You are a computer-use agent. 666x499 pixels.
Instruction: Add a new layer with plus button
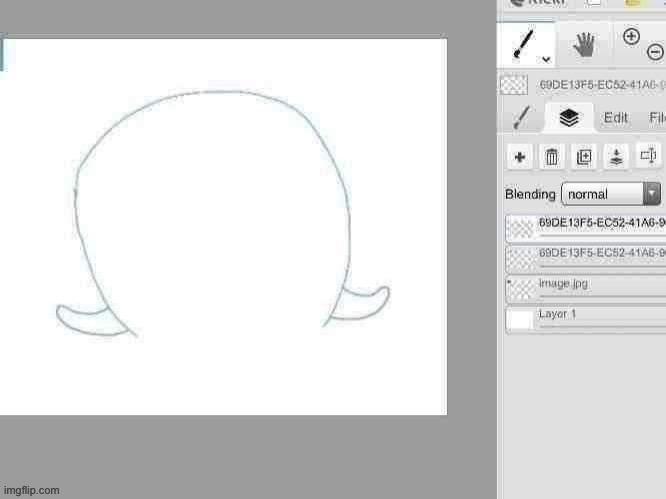pyautogui.click(x=520, y=157)
